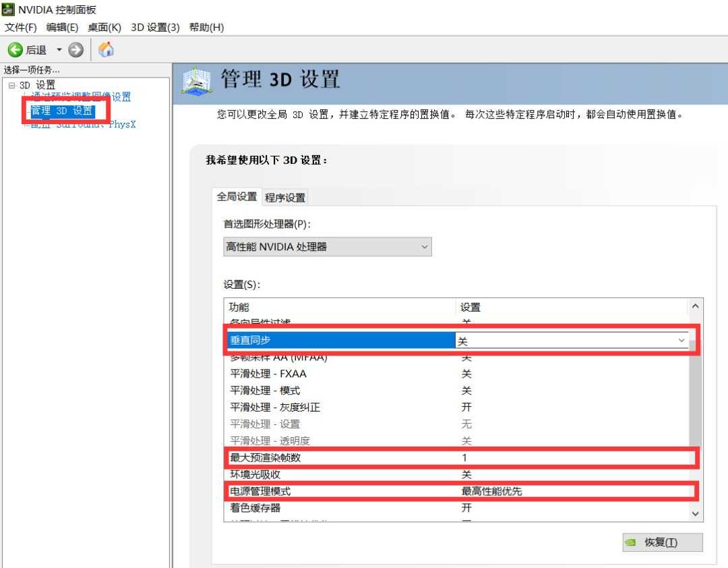Click the 设置 column header

[x=572, y=307]
